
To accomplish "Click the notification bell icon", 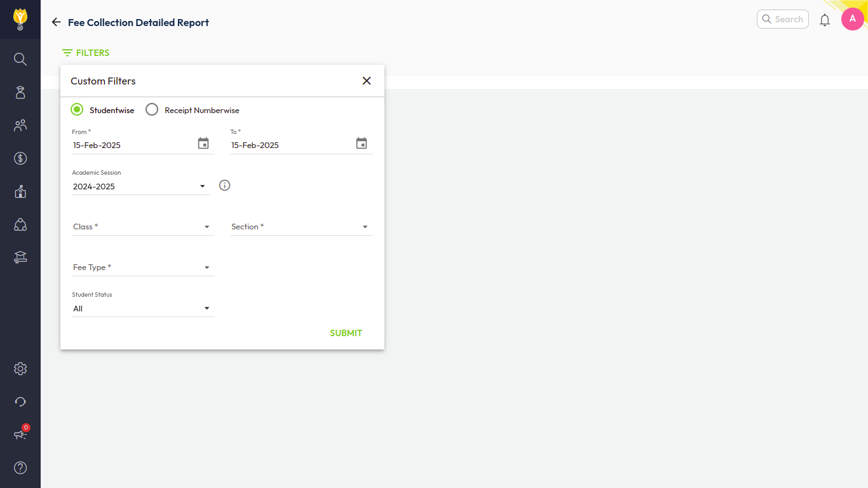I will coord(825,20).
